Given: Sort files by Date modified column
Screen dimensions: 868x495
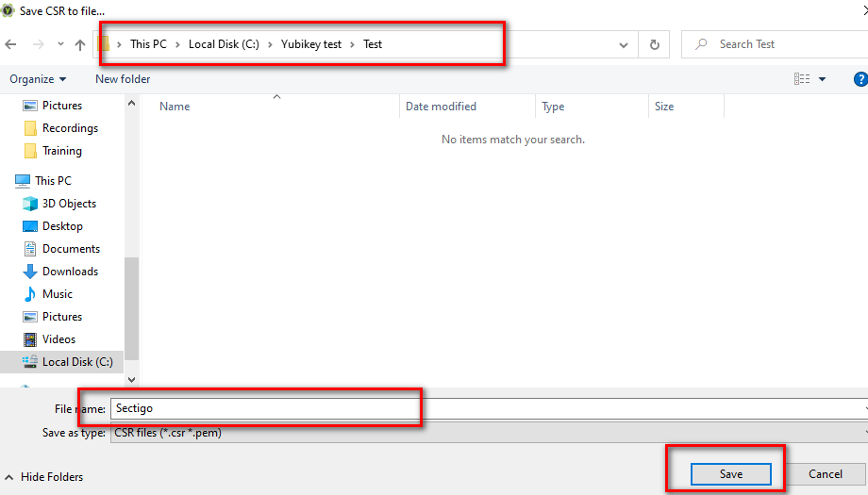Looking at the screenshot, I should 441,107.
